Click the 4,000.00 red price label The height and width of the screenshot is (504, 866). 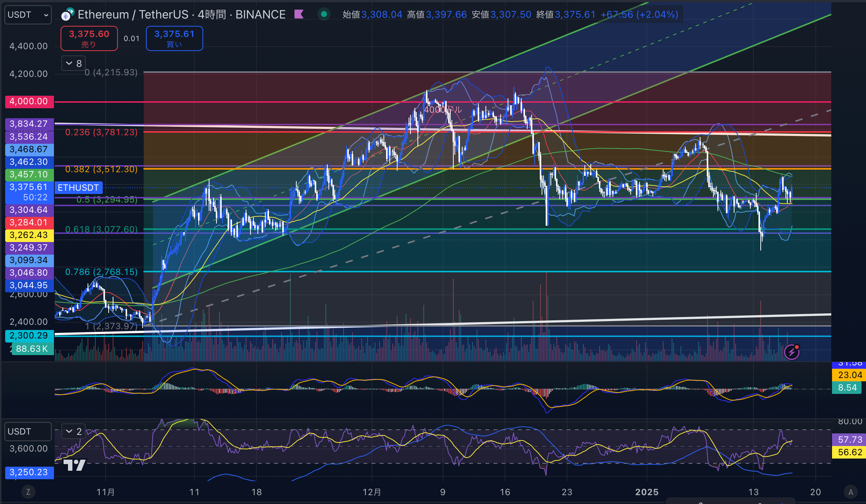point(29,101)
